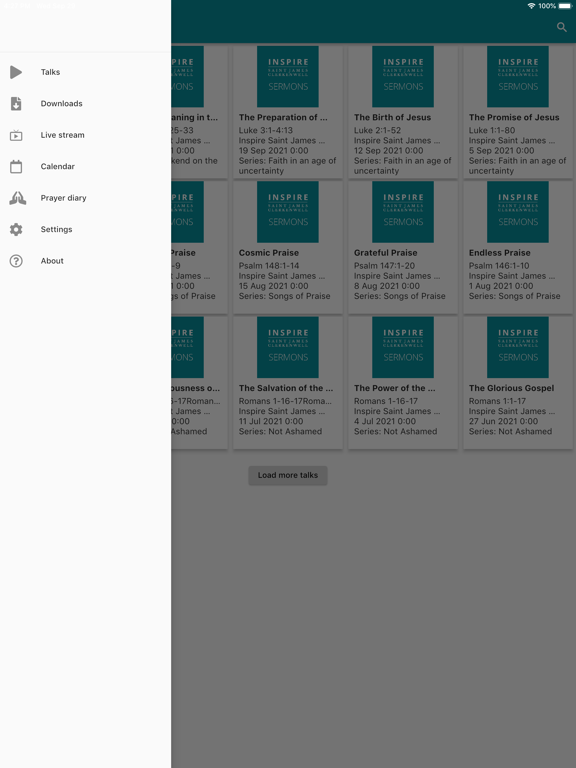Open The Preparation of ... talk thumbnail
Screen dimensions: 576x768
pyautogui.click(x=288, y=76)
